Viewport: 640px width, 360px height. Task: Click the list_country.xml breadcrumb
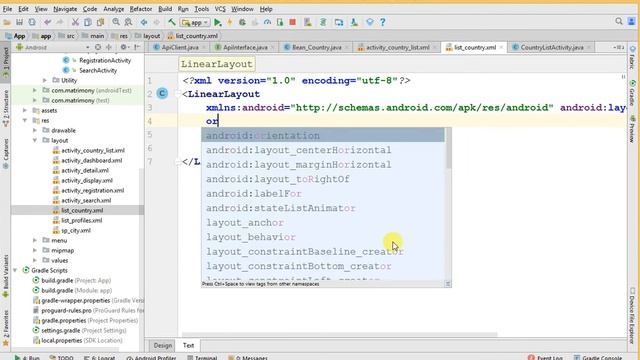tap(193, 36)
